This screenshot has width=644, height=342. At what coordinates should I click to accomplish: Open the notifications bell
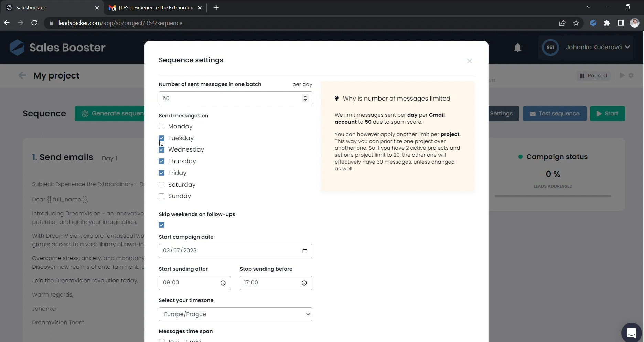pyautogui.click(x=517, y=48)
